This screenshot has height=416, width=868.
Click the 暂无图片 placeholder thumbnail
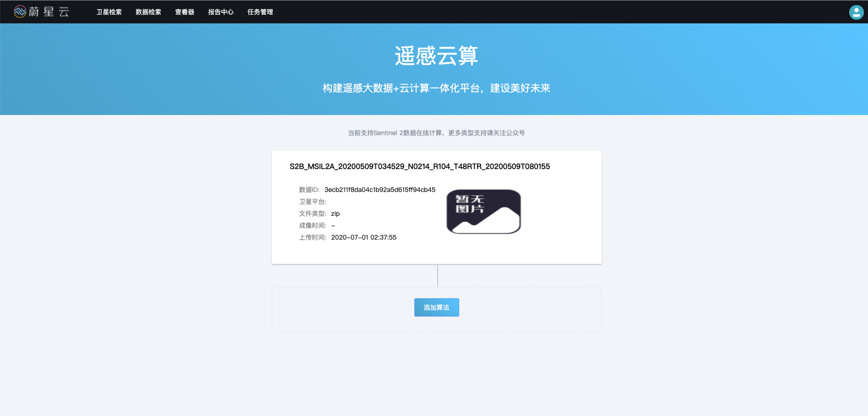[483, 212]
